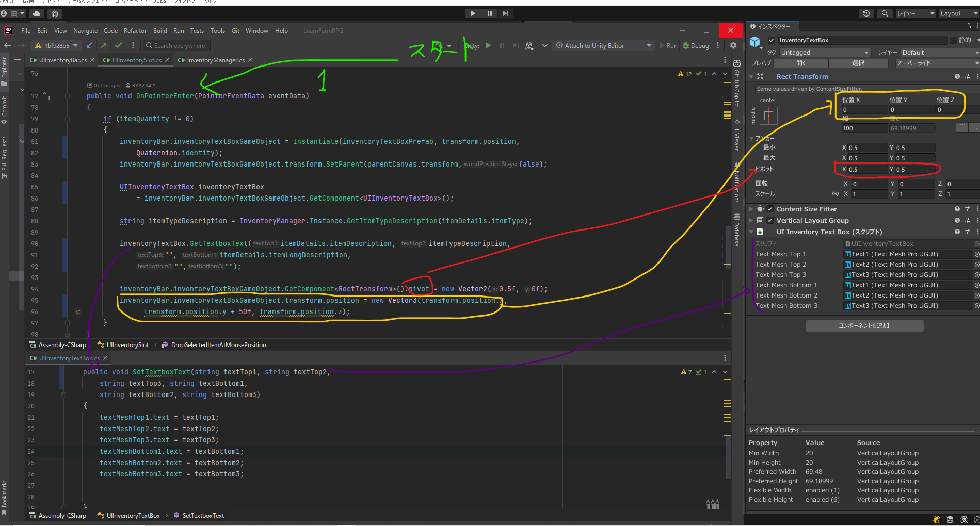Disable Content Size Fitter component checkbox
980x526 pixels.
[770, 209]
